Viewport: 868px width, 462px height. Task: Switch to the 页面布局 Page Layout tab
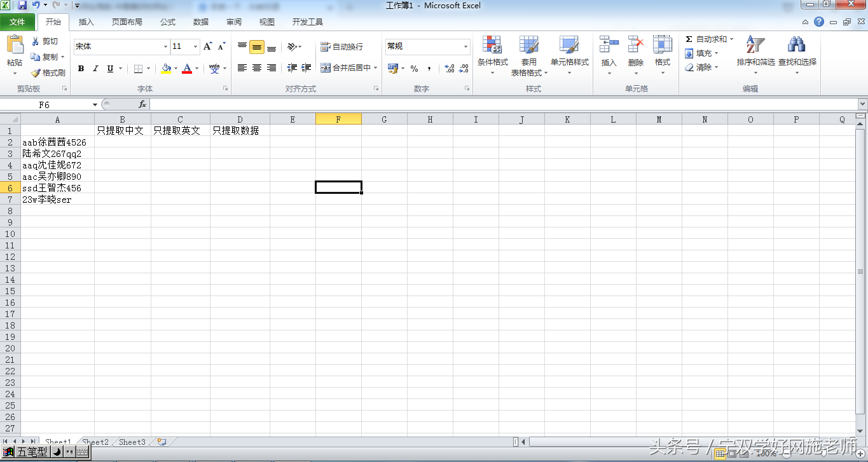coord(127,22)
